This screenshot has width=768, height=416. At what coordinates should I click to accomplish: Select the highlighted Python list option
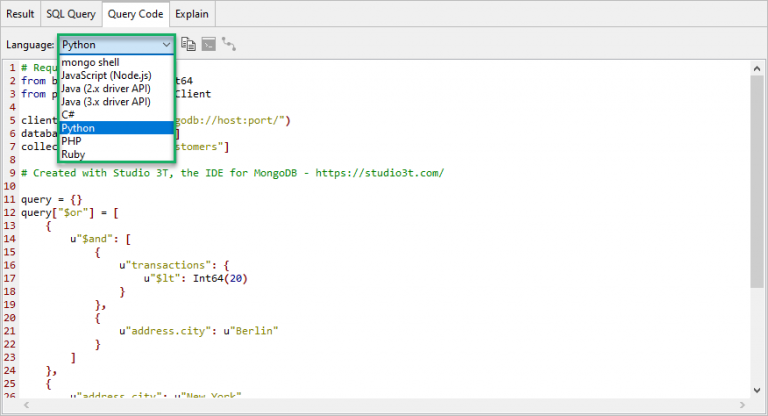[78, 128]
